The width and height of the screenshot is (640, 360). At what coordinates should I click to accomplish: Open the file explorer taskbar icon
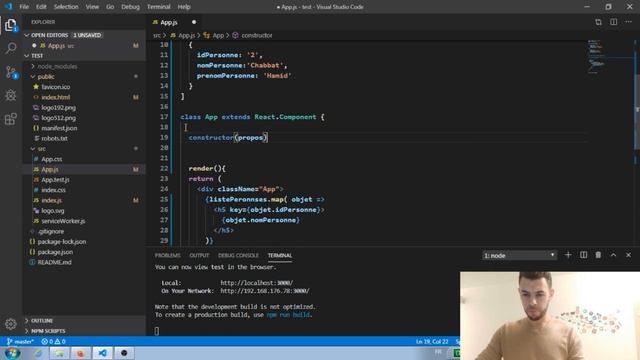[x=59, y=353]
